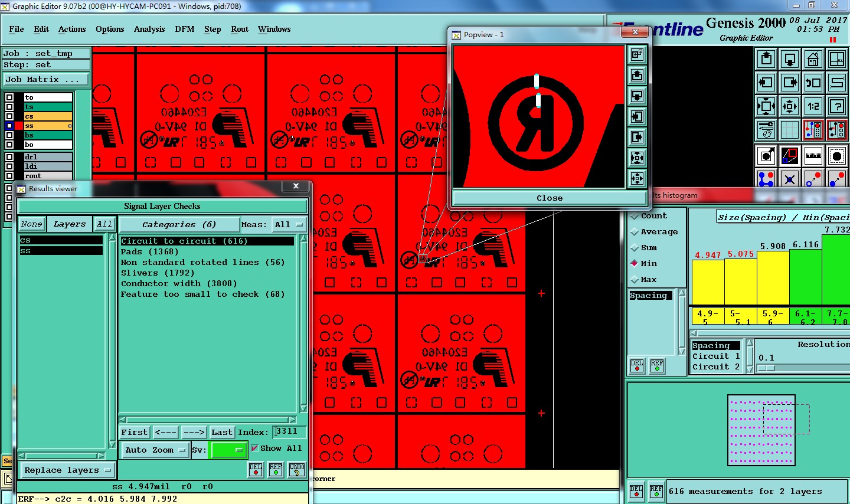Click the ---> next result button
Screen dimensions: 850x504
click(194, 432)
